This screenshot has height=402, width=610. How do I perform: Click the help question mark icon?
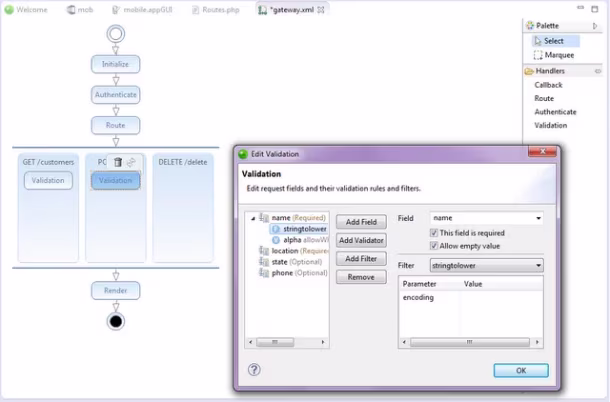254,369
